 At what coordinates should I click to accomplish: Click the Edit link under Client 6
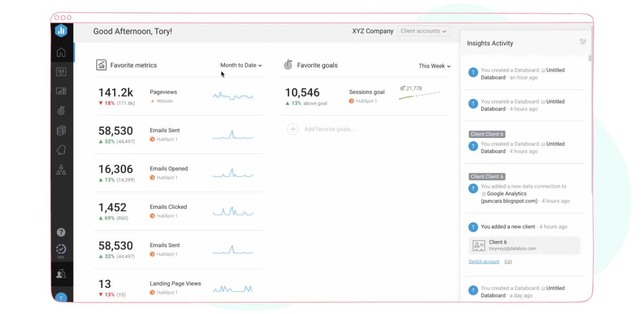pos(508,262)
